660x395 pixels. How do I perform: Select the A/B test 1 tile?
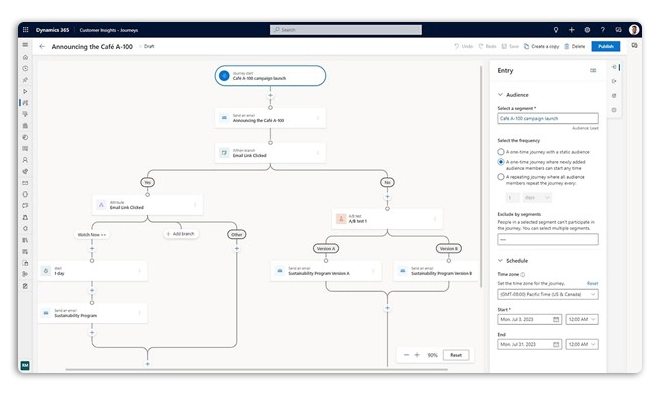[x=387, y=219]
